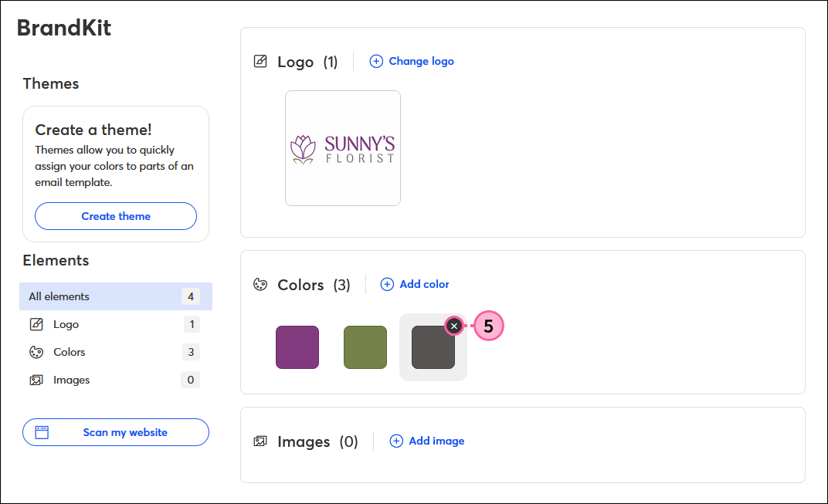Screen dimensions: 828x504
Task: Click the Logo count badge 1 in sidebar
Action: (192, 324)
